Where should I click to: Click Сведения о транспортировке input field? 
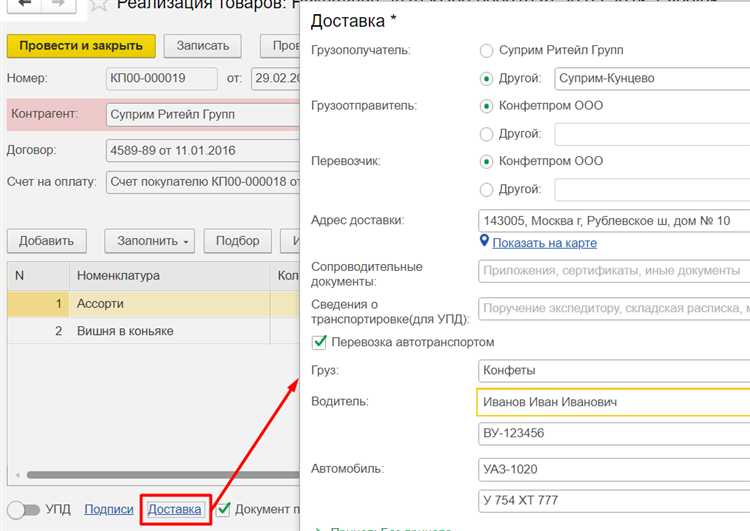(x=614, y=309)
